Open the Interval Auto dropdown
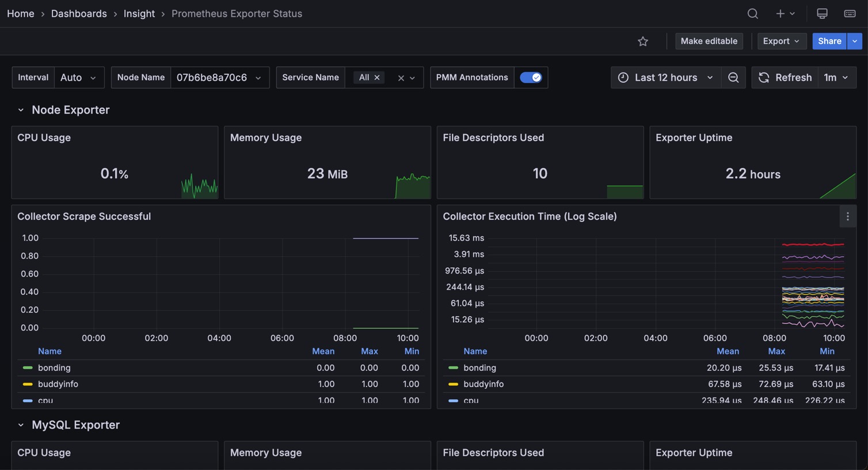868x470 pixels. point(79,78)
